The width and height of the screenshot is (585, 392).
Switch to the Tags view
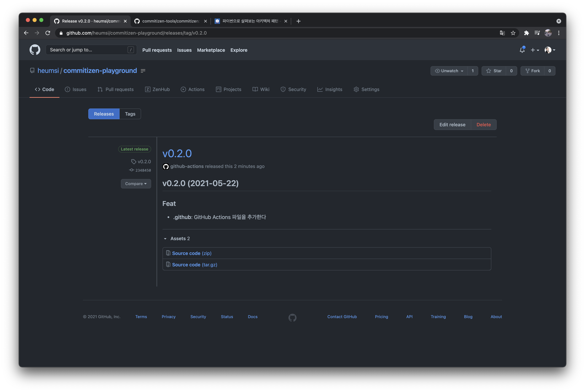130,114
